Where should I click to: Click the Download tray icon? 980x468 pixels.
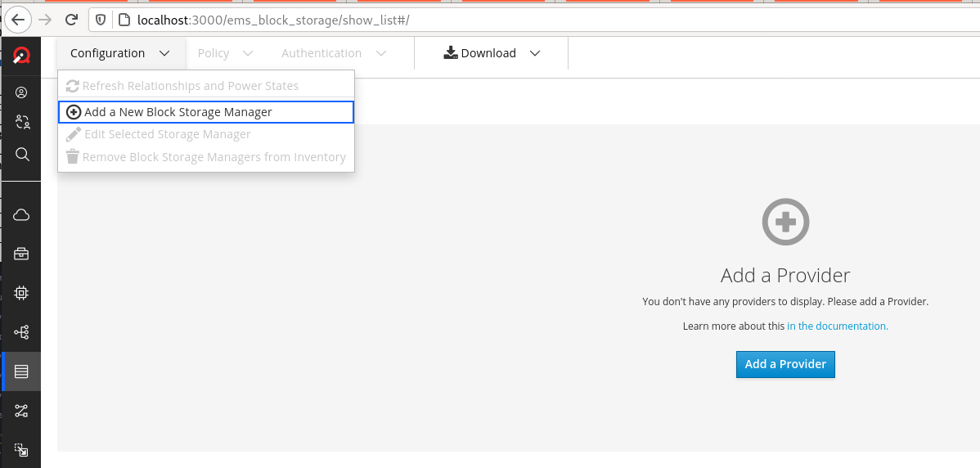(451, 53)
